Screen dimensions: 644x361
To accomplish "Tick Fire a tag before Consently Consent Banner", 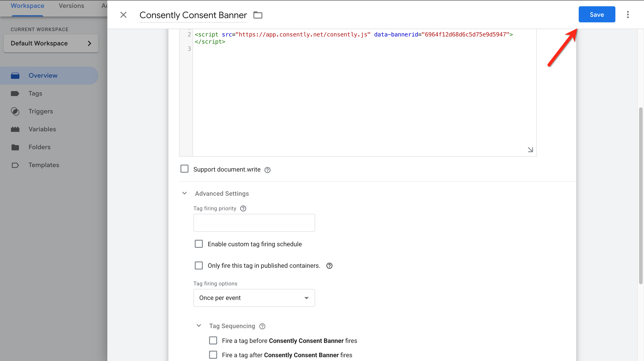I will click(x=213, y=340).
